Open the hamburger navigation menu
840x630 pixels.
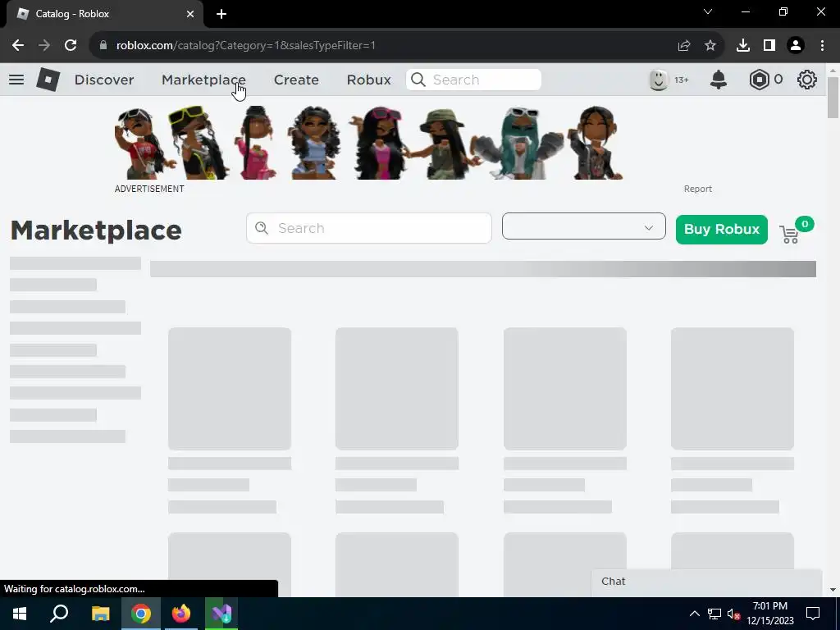tap(16, 80)
